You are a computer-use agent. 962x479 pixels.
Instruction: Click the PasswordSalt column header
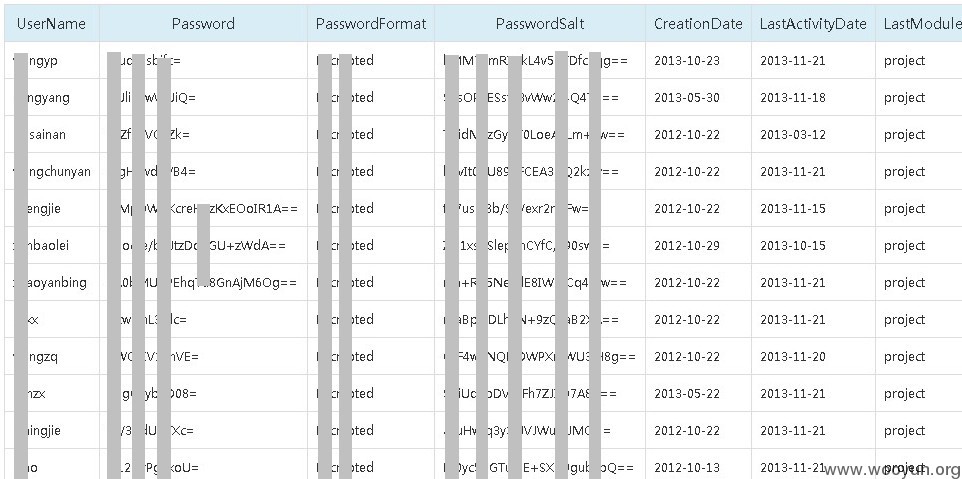tap(540, 24)
